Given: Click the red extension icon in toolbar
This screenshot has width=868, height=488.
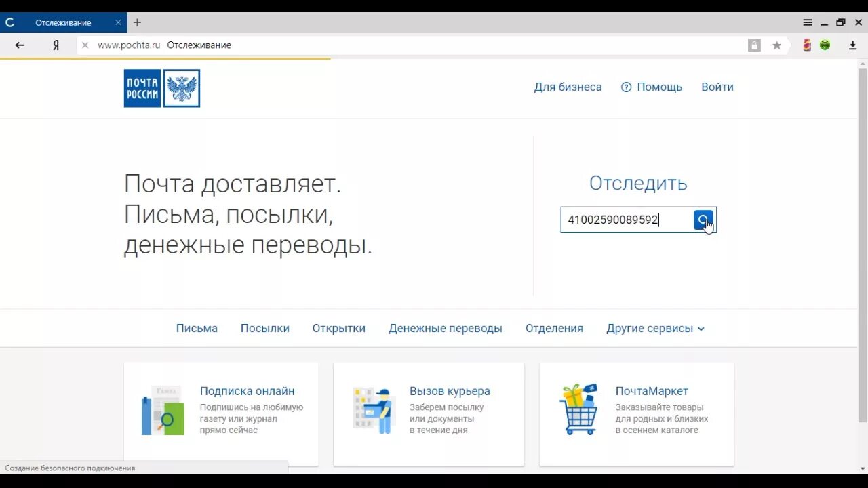Looking at the screenshot, I should 807,45.
